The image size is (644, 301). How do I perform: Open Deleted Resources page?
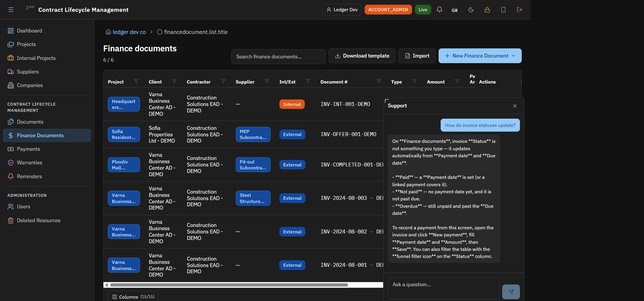pos(47,220)
